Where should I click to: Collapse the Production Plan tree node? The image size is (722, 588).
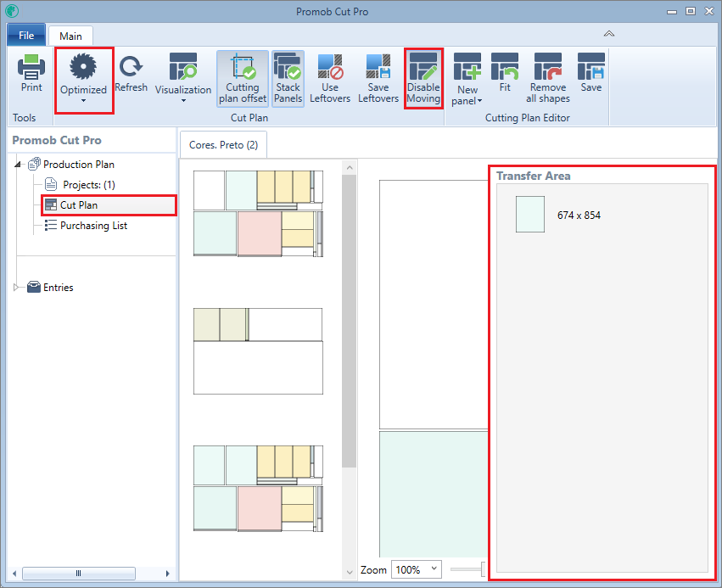coord(18,165)
